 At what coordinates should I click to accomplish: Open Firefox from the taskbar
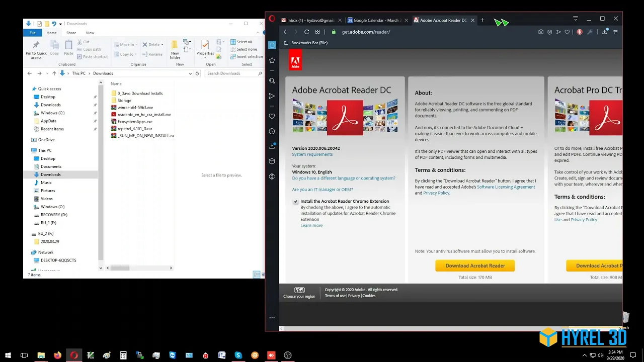coord(57,355)
